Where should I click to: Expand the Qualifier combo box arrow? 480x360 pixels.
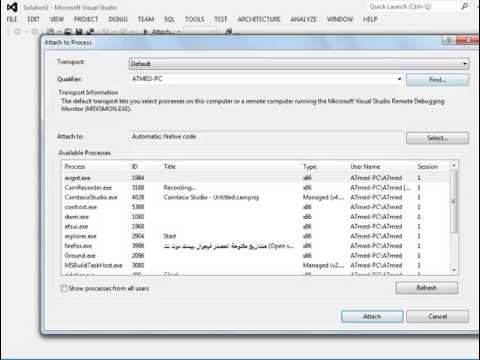399,79
